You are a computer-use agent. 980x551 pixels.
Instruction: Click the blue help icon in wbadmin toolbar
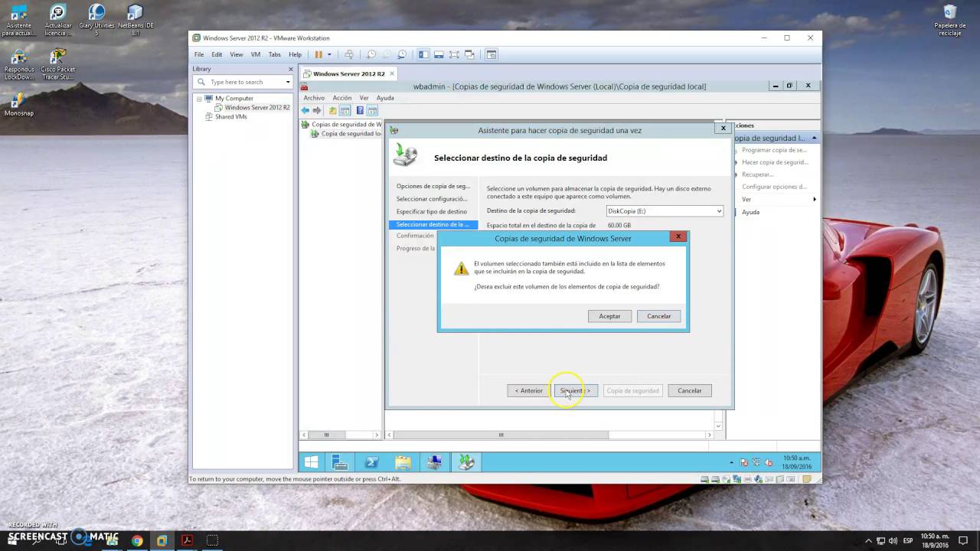pos(360,110)
